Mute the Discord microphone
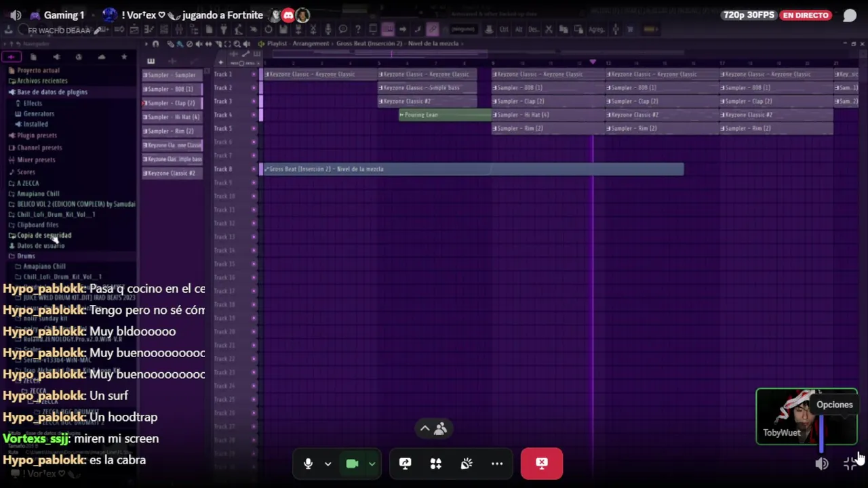The image size is (868, 488). [308, 464]
